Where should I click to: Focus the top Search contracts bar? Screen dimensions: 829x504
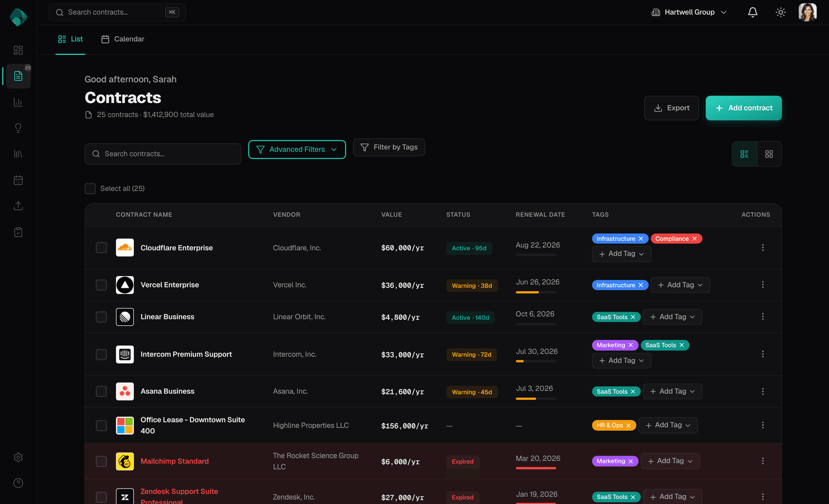(117, 12)
